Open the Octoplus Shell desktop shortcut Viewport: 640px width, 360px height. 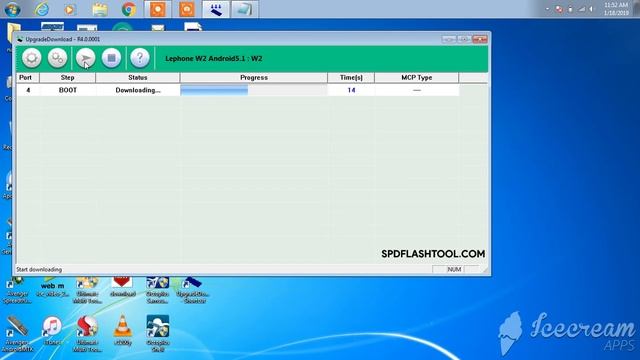pyautogui.click(x=158, y=333)
